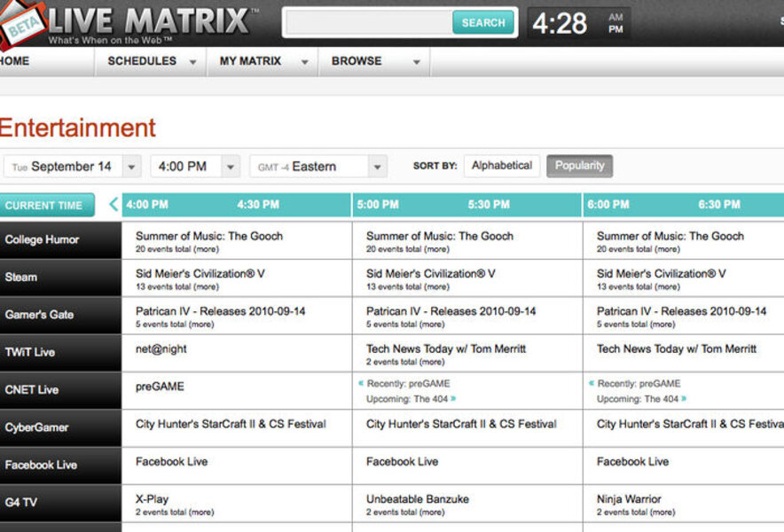Click the left arrow before 4:00 PM
Screen dimensions: 784x532
pos(113,204)
